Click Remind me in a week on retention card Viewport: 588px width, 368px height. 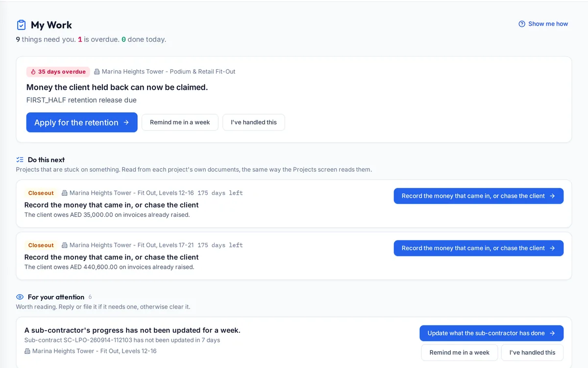point(180,123)
